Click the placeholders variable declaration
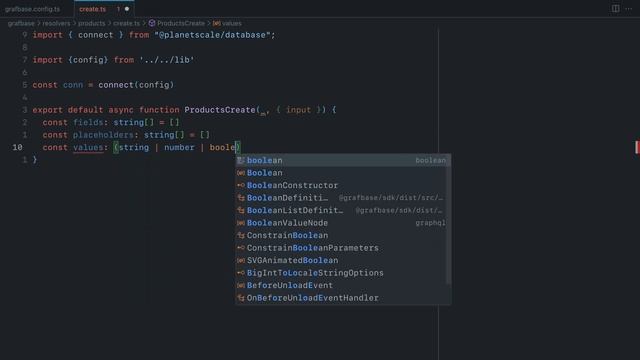The width and height of the screenshot is (640, 360). [x=103, y=135]
